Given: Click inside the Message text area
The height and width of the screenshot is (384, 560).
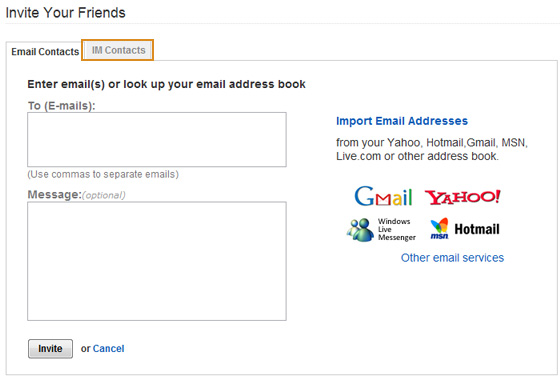Looking at the screenshot, I should pyautogui.click(x=157, y=261).
